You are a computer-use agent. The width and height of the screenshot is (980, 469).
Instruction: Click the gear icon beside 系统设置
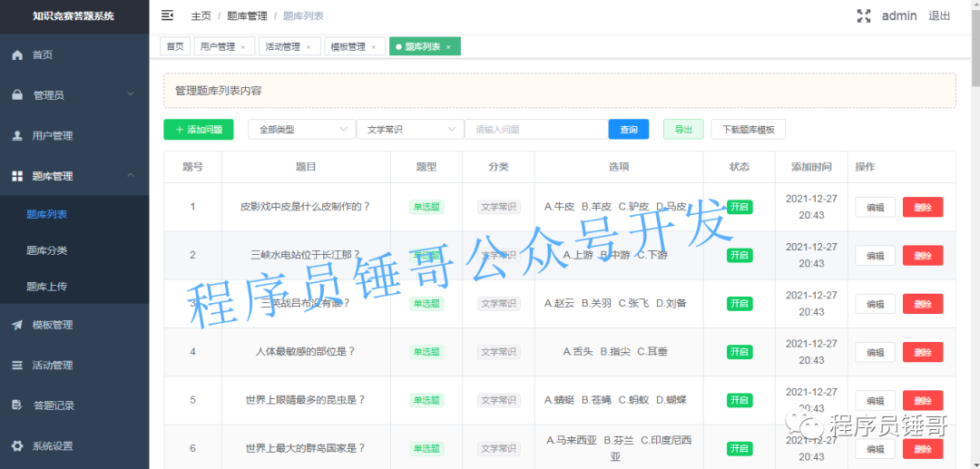point(17,446)
